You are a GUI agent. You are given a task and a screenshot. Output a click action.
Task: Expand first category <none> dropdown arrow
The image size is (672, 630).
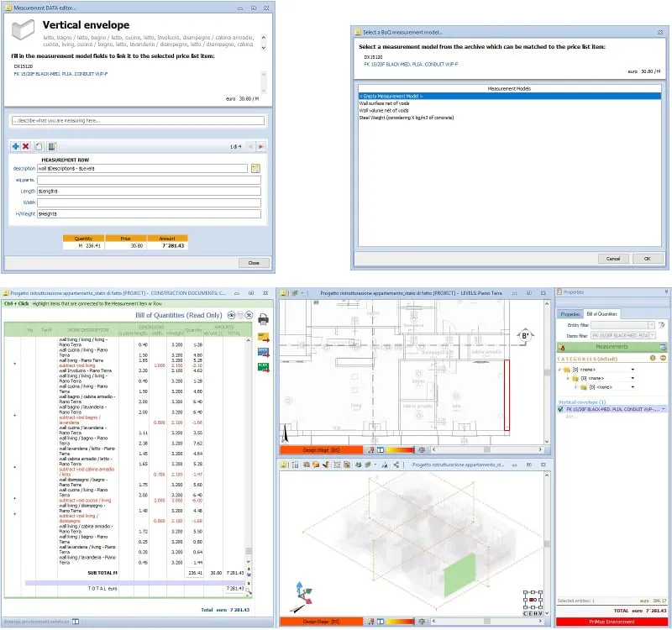point(633,370)
